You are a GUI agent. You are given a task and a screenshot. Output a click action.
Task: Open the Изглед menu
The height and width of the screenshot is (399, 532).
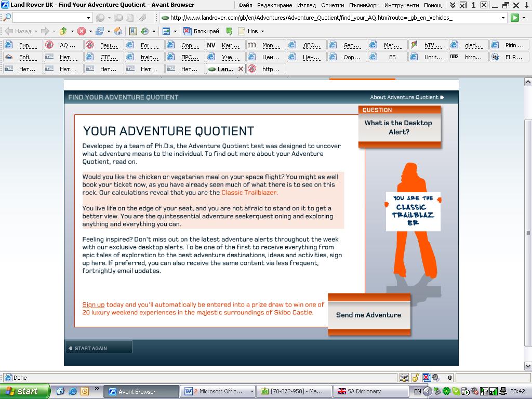(x=307, y=5)
